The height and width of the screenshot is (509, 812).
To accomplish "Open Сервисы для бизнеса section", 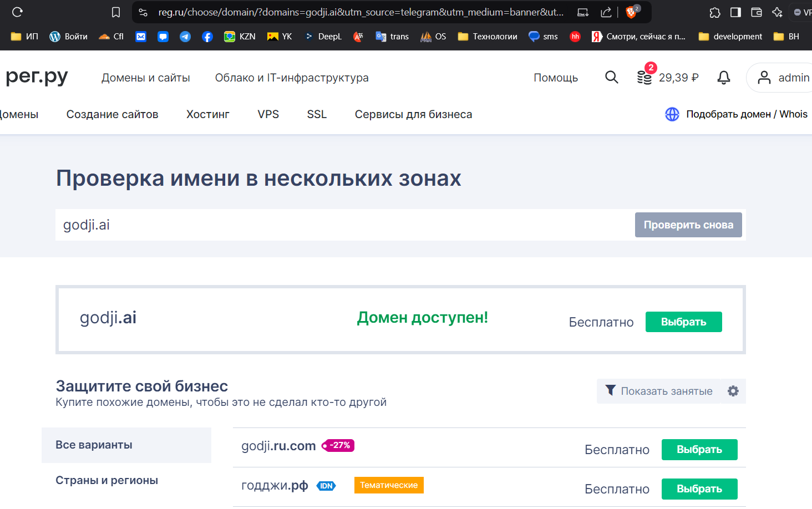I will pyautogui.click(x=414, y=114).
